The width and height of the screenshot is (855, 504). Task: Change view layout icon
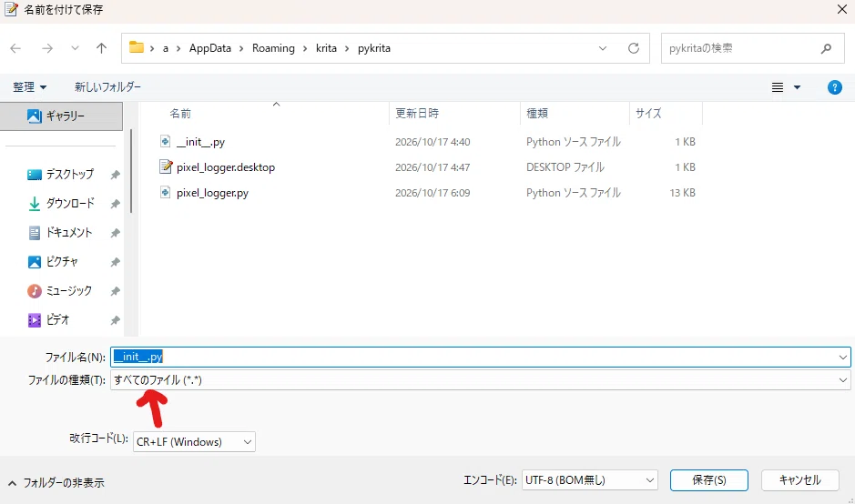[x=778, y=87]
